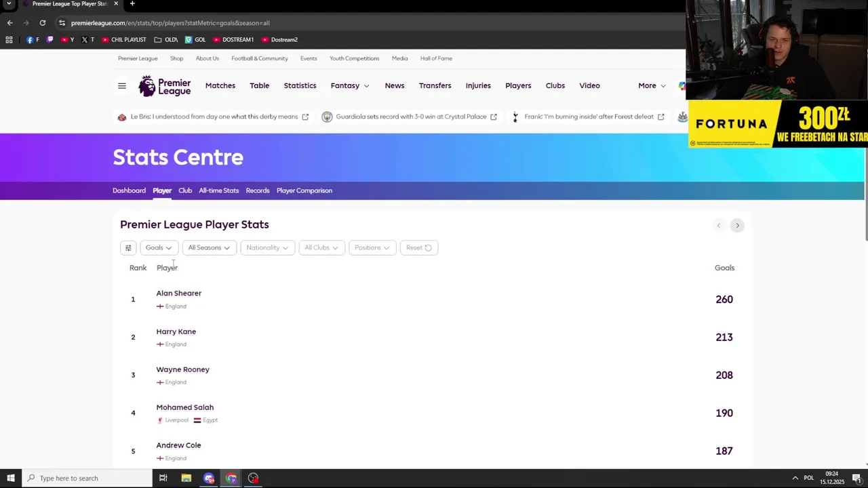This screenshot has height=488, width=868.
Task: Open the DOSTREAM1 bookmark
Action: 233,40
